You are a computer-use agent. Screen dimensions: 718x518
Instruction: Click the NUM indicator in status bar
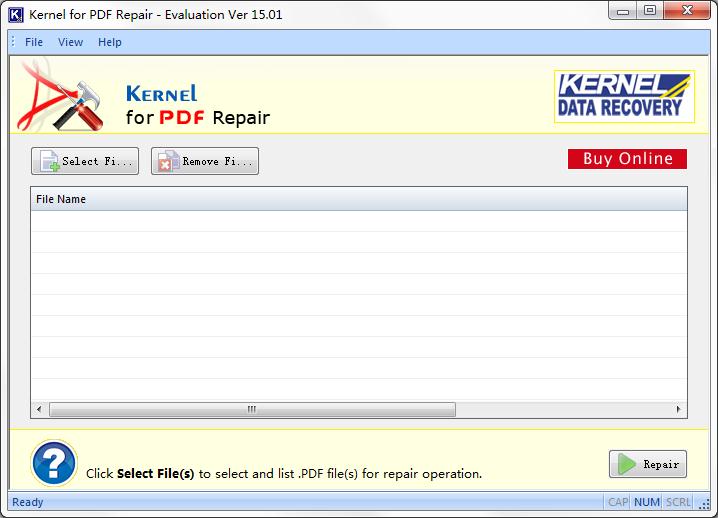click(x=647, y=502)
